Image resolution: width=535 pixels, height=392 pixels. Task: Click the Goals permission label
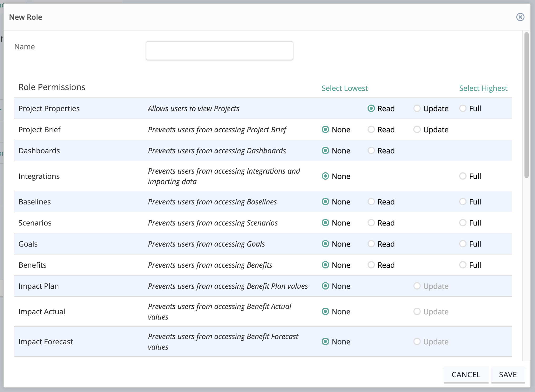tap(28, 244)
